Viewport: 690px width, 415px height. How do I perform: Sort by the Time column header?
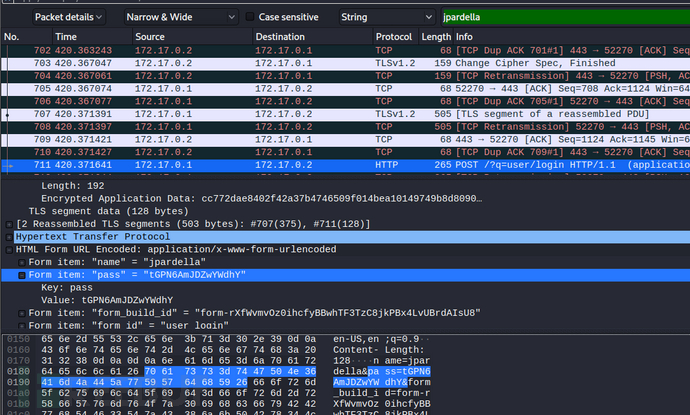coord(92,37)
